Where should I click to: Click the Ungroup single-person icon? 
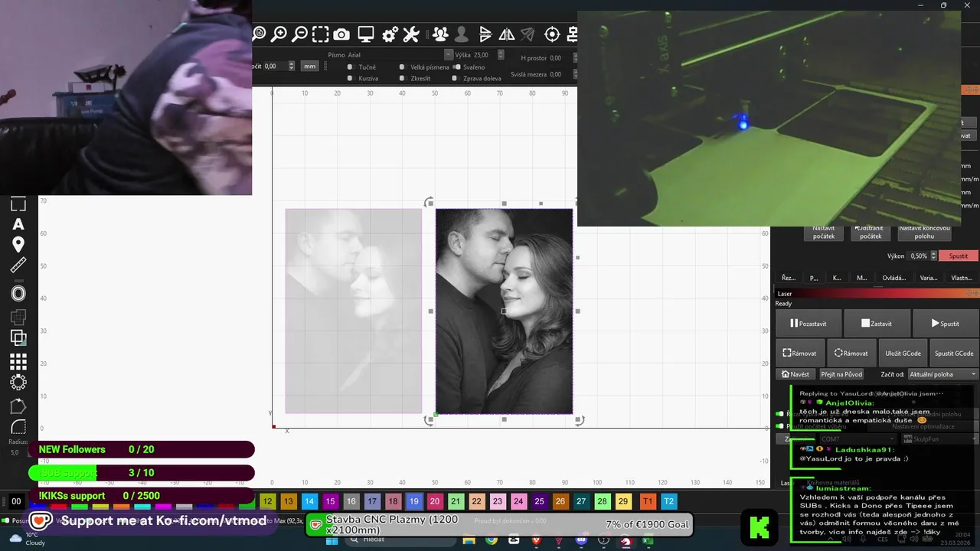[461, 34]
